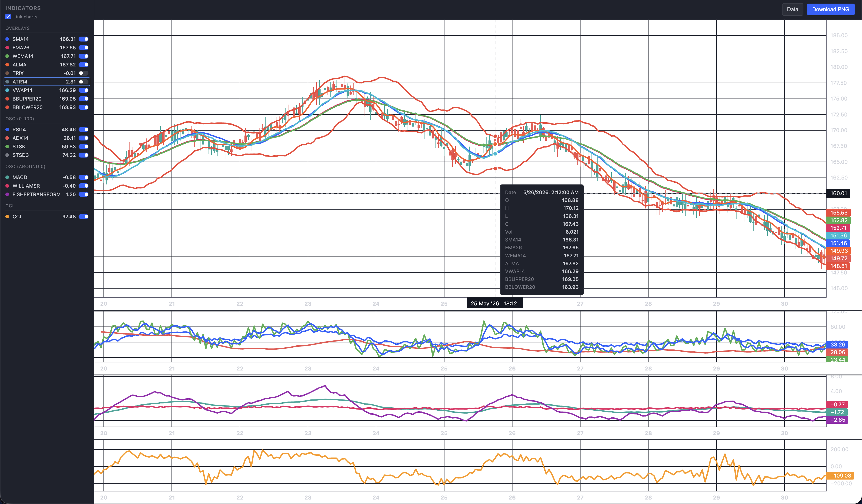
Task: Click the -0.77 Williams %R axis tag
Action: pos(837,405)
